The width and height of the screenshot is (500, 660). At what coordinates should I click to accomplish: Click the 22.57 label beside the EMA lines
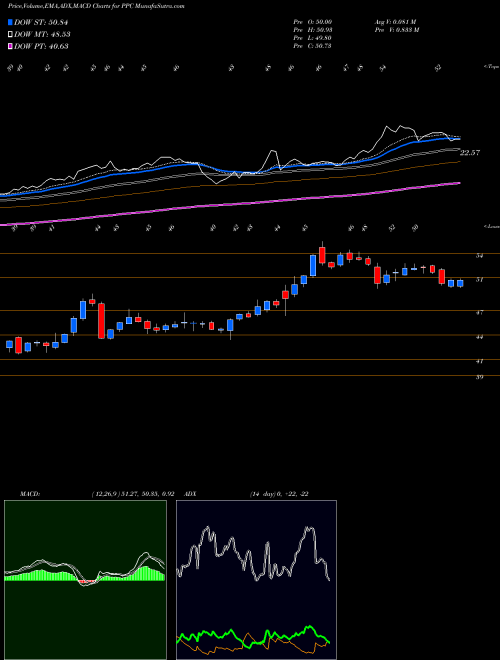point(470,153)
